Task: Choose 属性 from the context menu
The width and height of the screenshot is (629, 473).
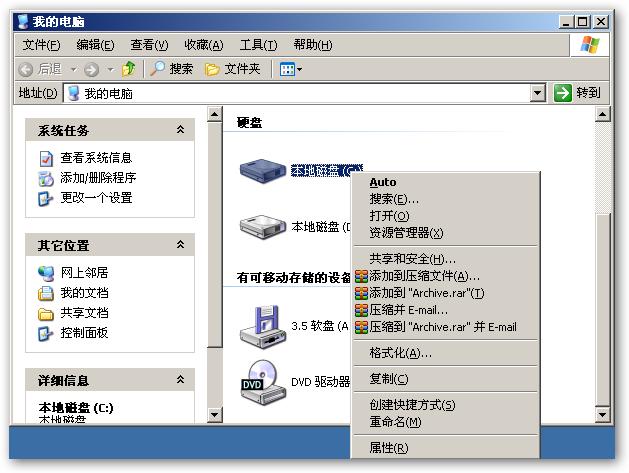Action: click(389, 448)
